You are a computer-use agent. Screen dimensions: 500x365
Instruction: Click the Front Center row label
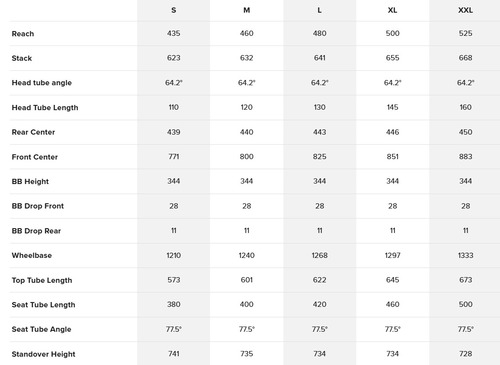(35, 157)
